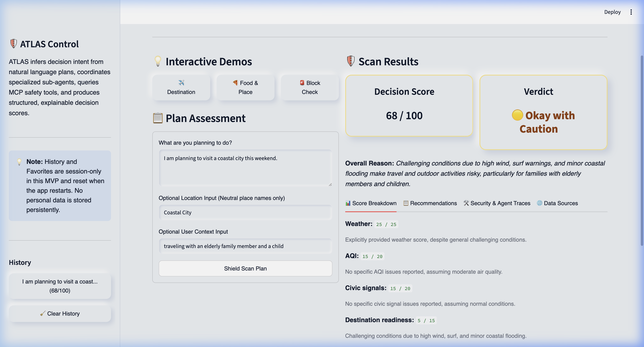Open the Security & Agent Traces tab

pyautogui.click(x=497, y=203)
